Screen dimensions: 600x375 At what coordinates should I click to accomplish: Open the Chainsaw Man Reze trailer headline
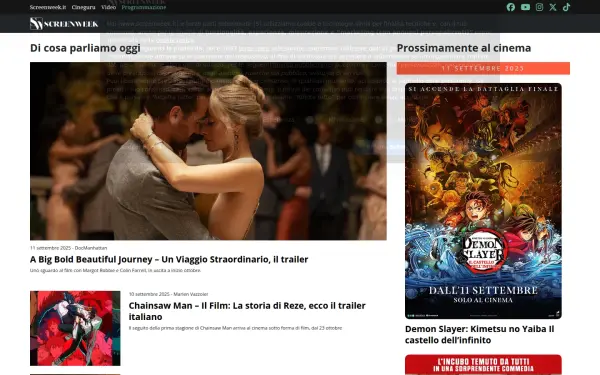pos(247,311)
